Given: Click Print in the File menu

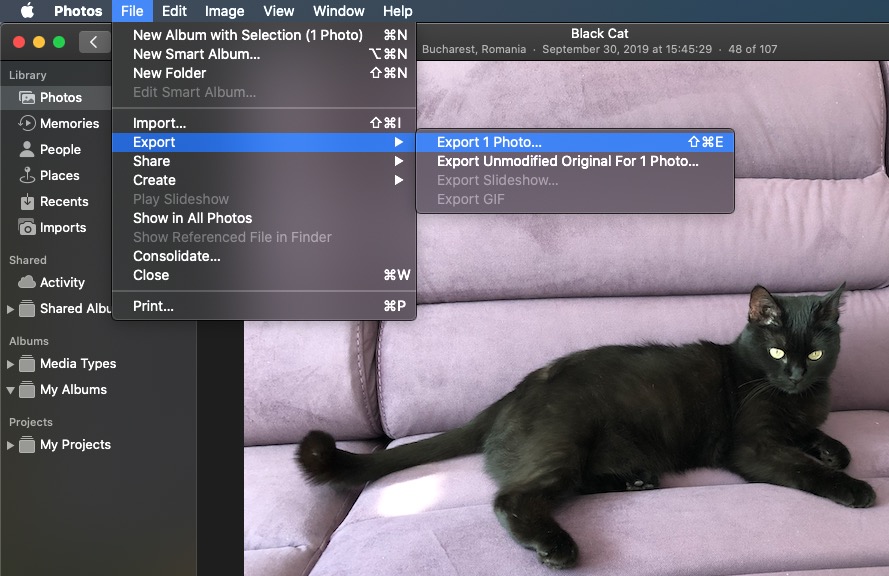Looking at the screenshot, I should (153, 306).
